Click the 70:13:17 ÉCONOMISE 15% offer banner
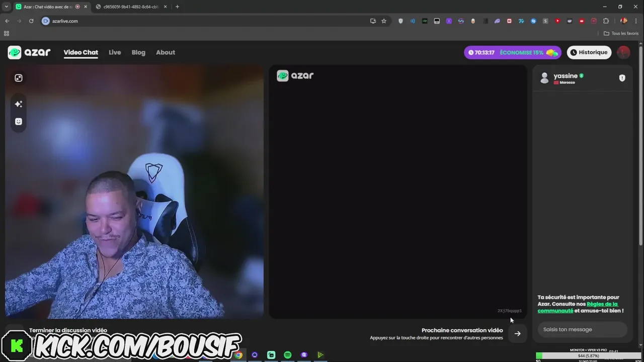This screenshot has width=644, height=362. click(513, 52)
